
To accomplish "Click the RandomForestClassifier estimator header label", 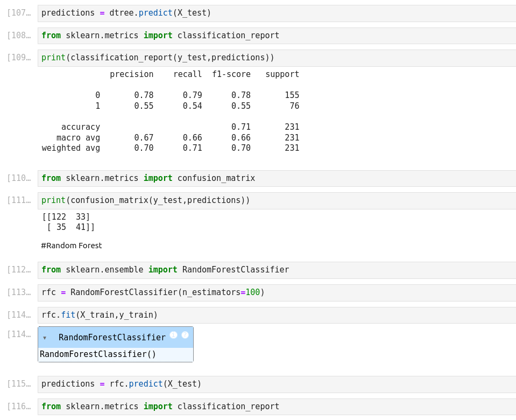I will [x=112, y=338].
